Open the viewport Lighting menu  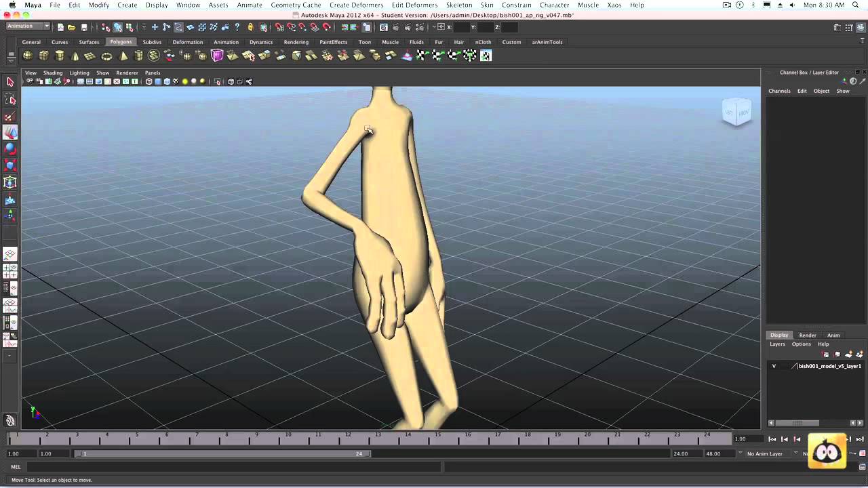click(79, 73)
